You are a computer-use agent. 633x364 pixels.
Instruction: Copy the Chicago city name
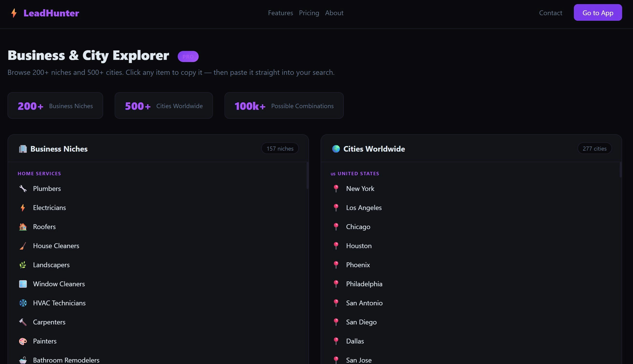[358, 226]
